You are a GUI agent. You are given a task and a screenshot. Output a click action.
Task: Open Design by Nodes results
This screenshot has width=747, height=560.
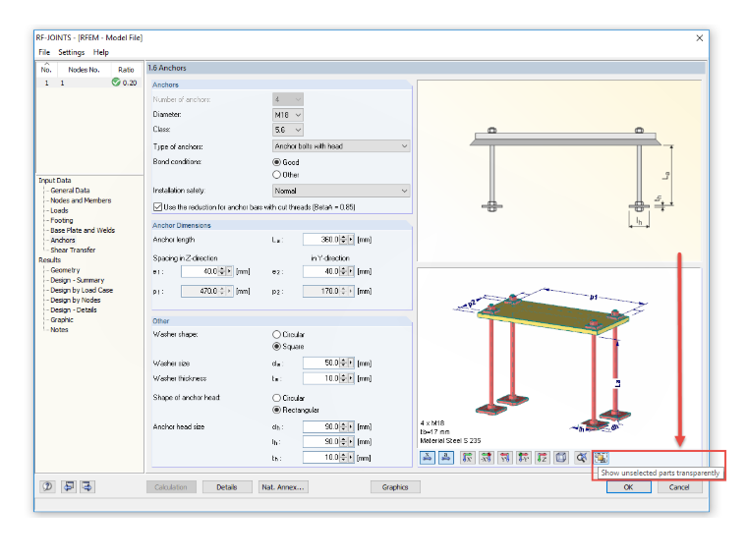pyautogui.click(x=76, y=300)
